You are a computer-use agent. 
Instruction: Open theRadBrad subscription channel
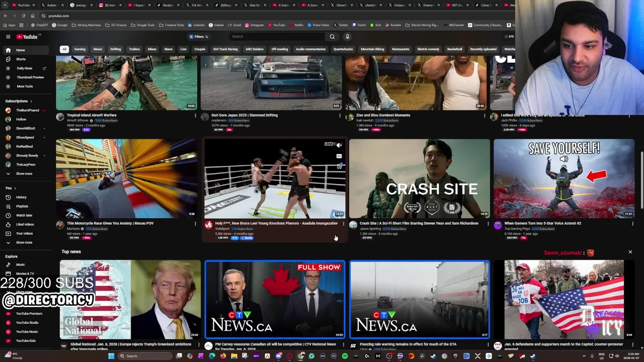[25, 146]
